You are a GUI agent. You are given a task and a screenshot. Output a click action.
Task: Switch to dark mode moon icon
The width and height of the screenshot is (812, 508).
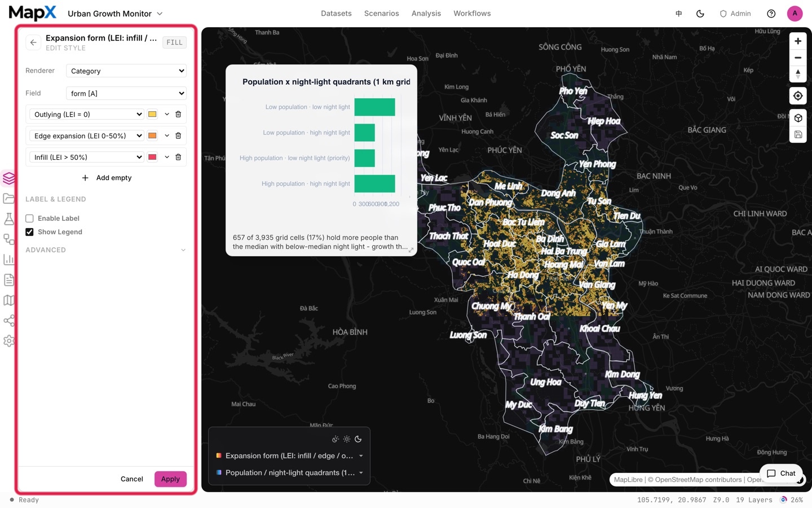click(700, 14)
